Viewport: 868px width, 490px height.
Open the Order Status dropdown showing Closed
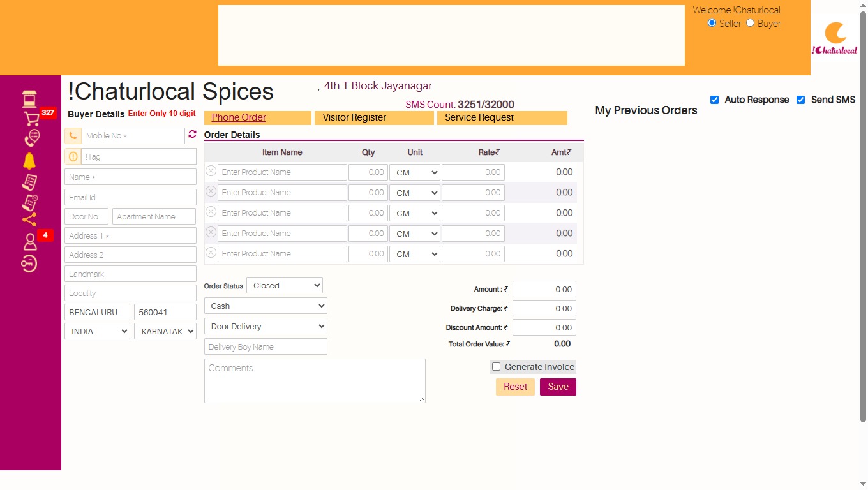click(285, 285)
